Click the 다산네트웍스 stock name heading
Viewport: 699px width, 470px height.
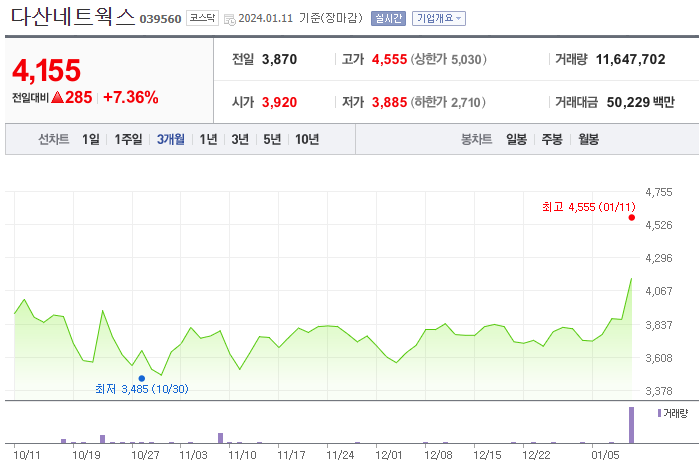click(x=73, y=17)
